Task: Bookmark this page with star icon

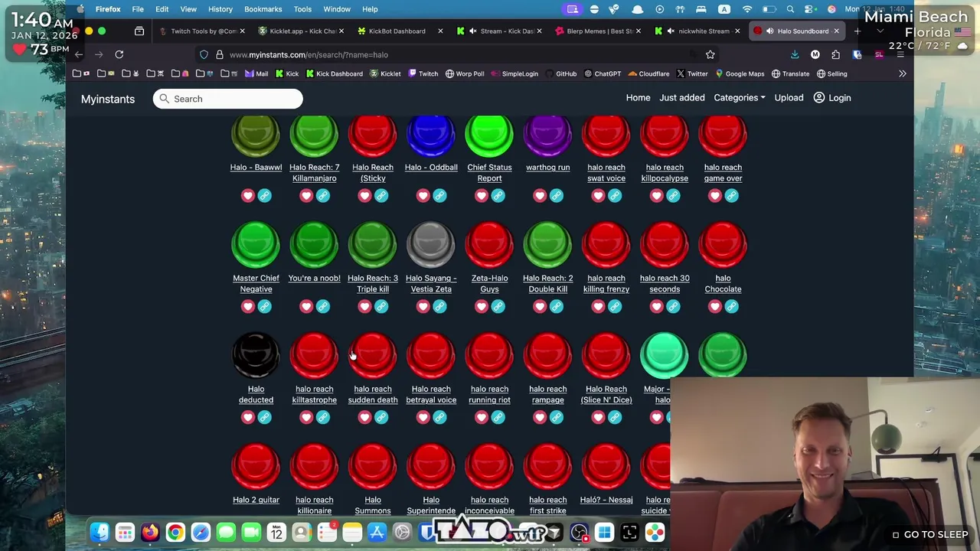Action: pyautogui.click(x=710, y=54)
